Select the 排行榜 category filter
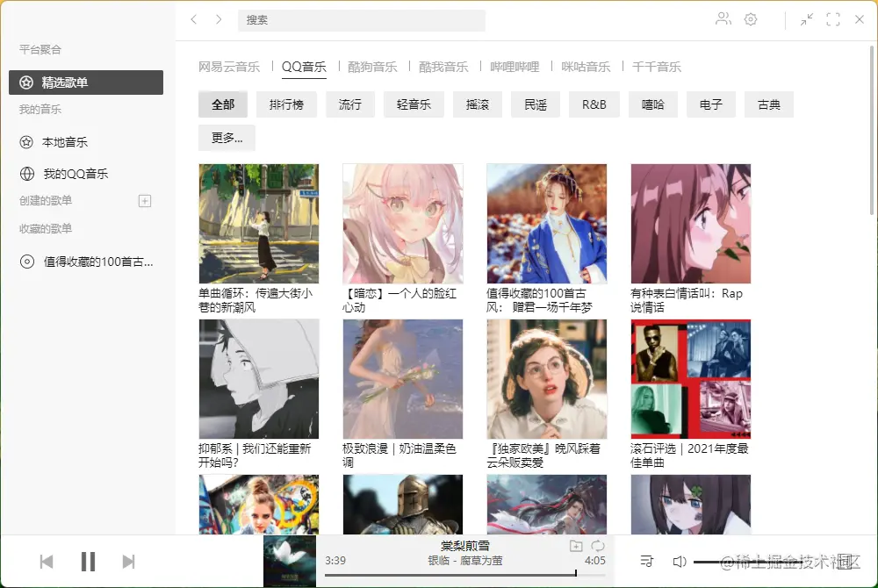 [x=286, y=104]
